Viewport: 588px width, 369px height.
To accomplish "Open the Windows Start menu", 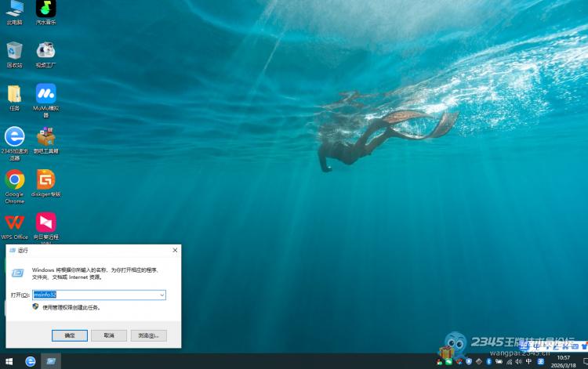I will tap(9, 361).
